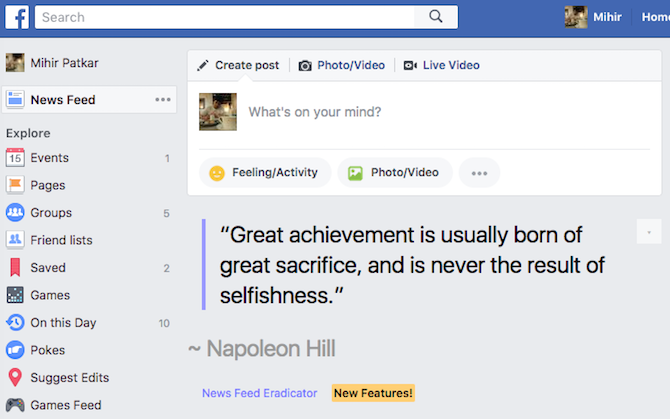Screen dimensions: 670x419
Task: Open Saved items in sidebar
Action: pyautogui.click(x=48, y=268)
